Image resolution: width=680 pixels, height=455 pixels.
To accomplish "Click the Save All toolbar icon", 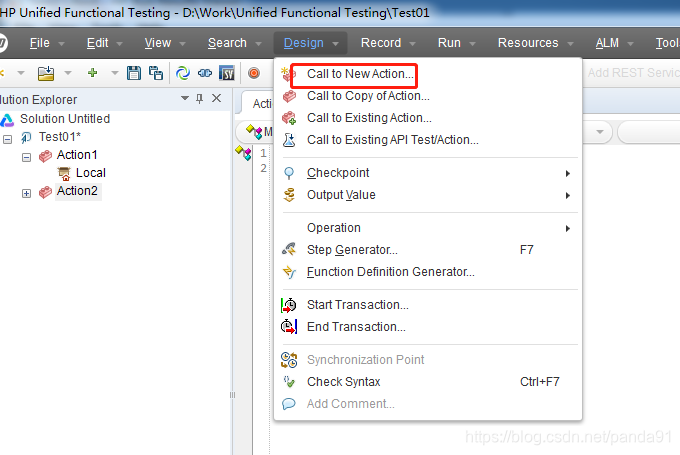I will point(156,73).
